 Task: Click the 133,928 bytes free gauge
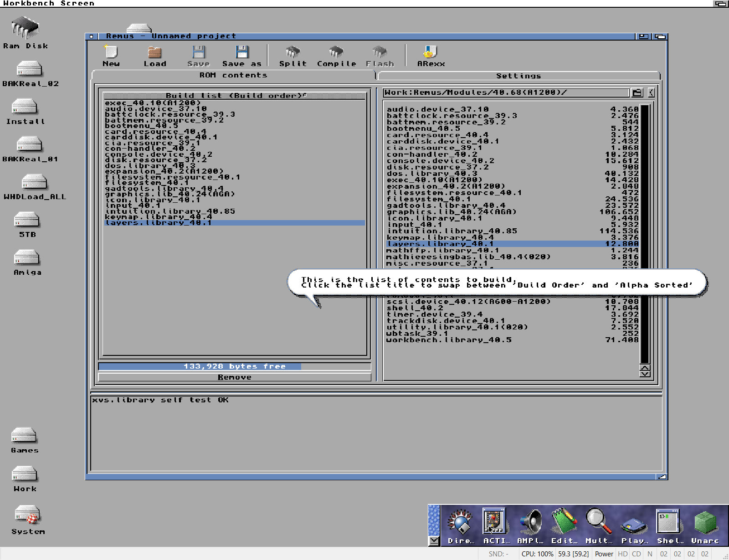tap(235, 366)
